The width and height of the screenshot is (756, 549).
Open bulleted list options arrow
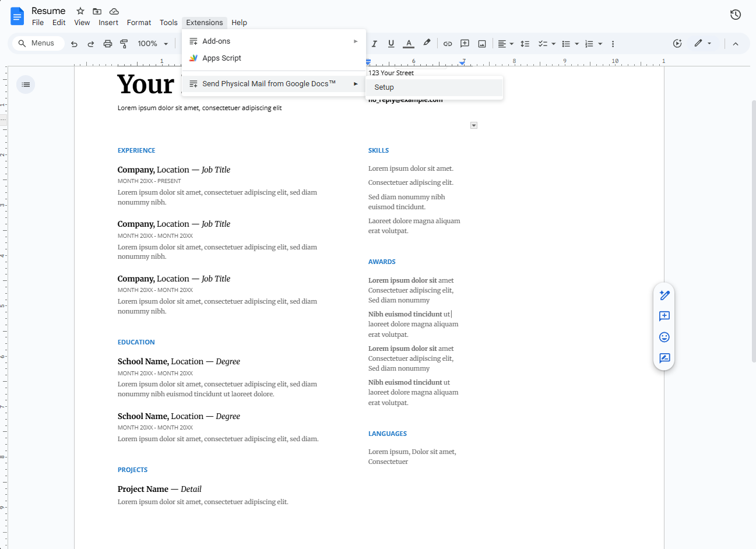coord(577,44)
